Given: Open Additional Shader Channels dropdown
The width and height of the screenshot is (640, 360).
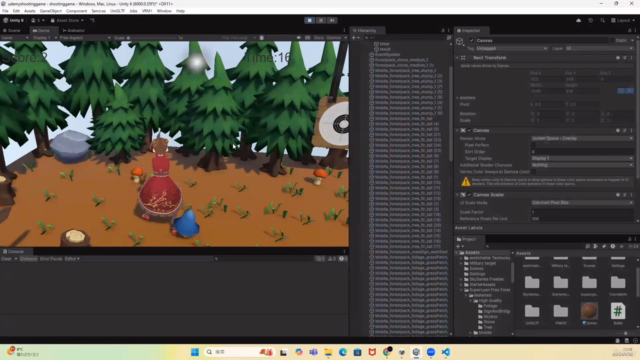Looking at the screenshot, I should [582, 165].
